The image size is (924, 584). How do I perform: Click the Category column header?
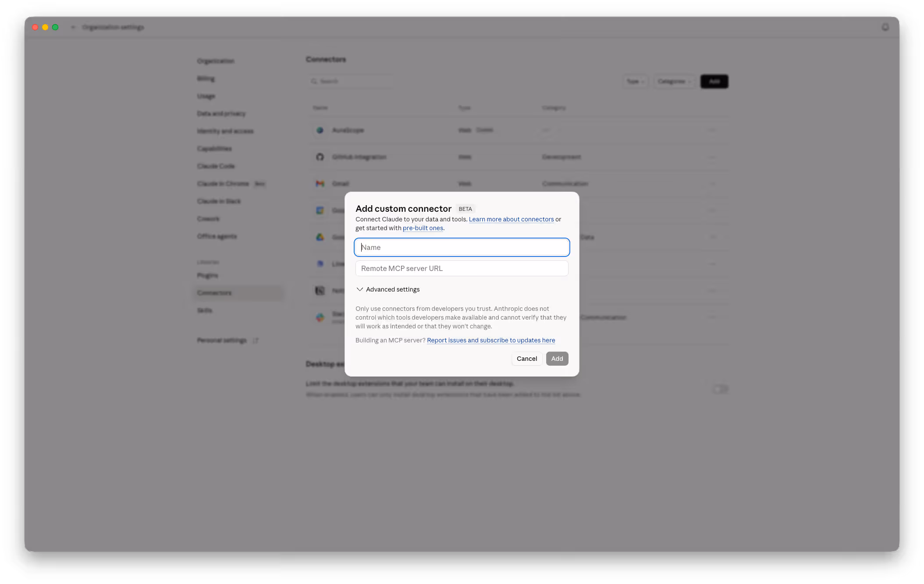click(x=554, y=108)
